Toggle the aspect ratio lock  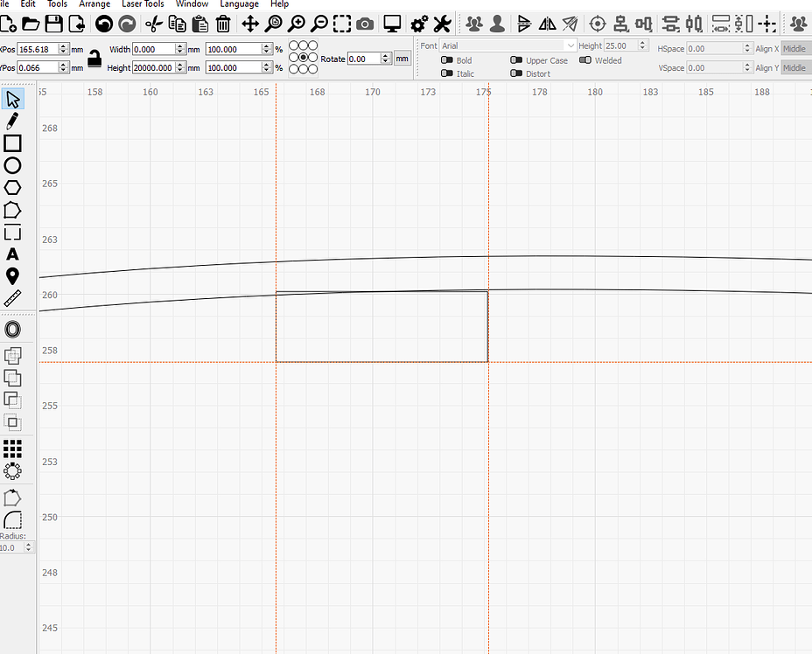pos(94,59)
